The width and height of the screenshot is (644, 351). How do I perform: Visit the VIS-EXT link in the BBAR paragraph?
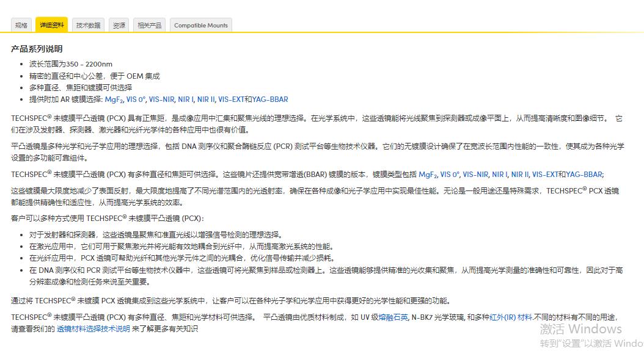pos(545,175)
